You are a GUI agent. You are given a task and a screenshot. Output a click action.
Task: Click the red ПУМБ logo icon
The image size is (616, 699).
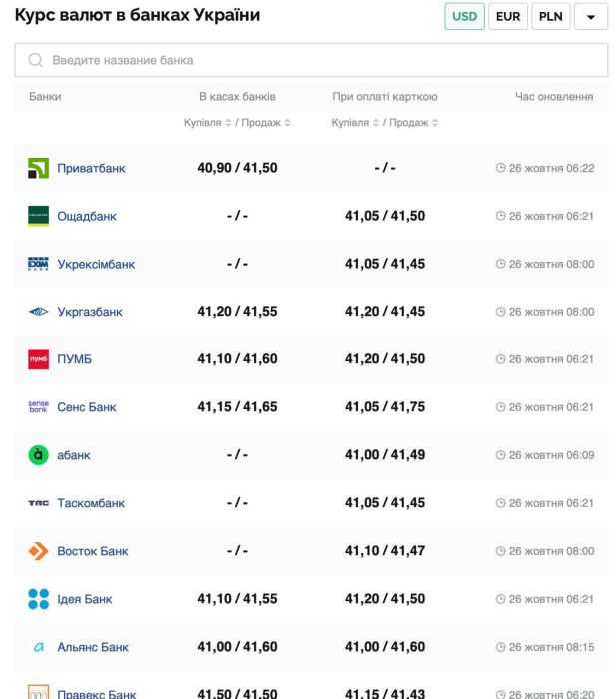click(38, 359)
